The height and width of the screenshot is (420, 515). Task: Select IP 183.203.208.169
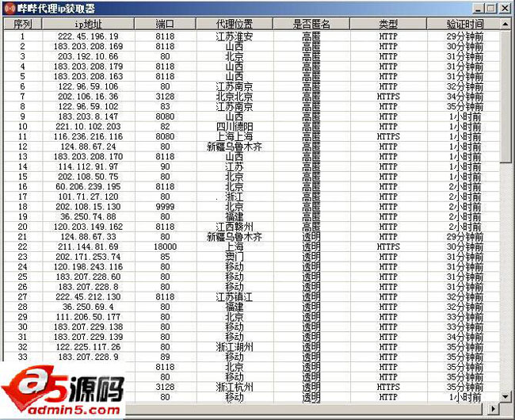point(88,46)
